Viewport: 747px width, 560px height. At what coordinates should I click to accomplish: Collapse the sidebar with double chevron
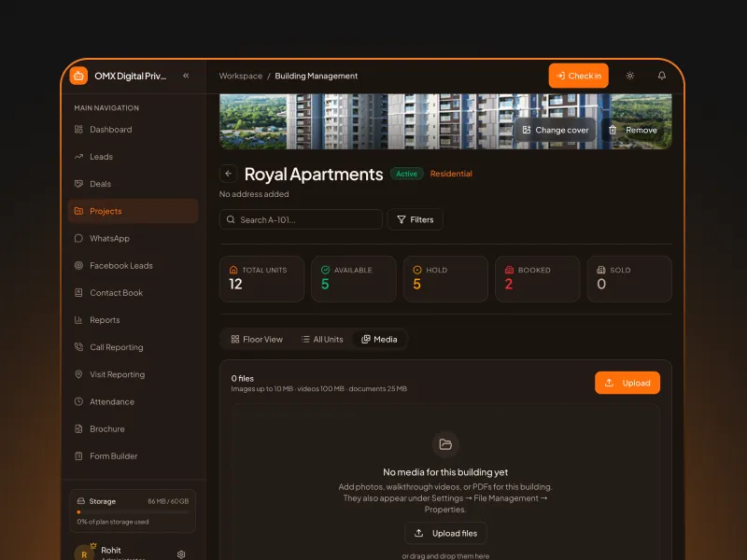186,76
